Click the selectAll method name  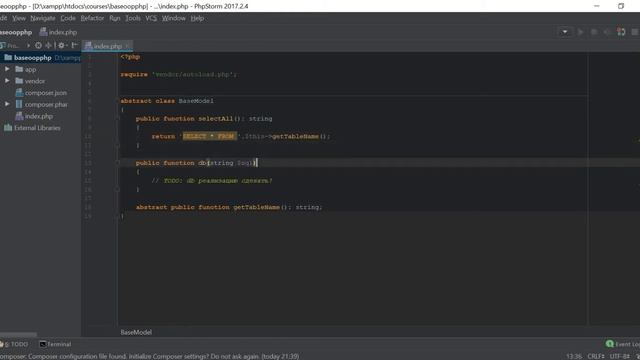216,119
